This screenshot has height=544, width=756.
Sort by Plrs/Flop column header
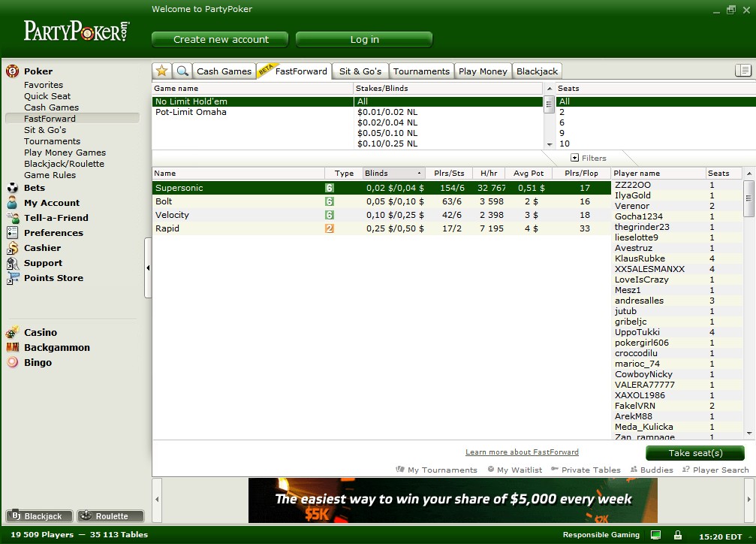[580, 174]
